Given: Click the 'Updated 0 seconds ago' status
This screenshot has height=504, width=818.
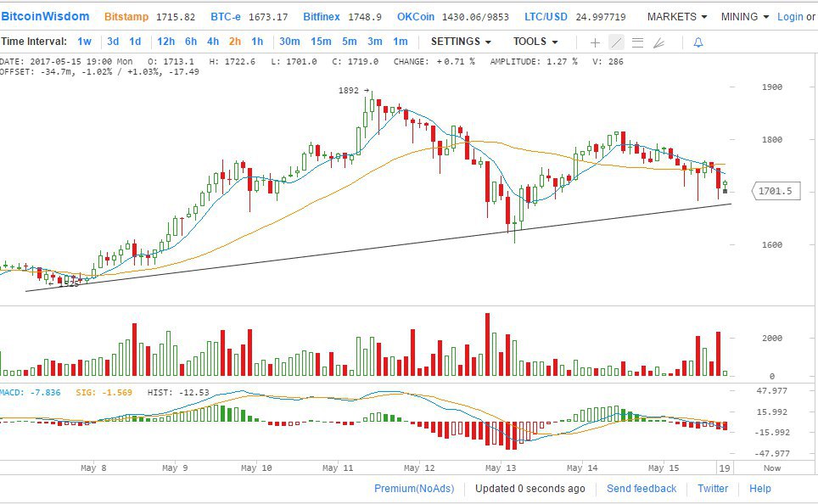Looking at the screenshot, I should [530, 489].
